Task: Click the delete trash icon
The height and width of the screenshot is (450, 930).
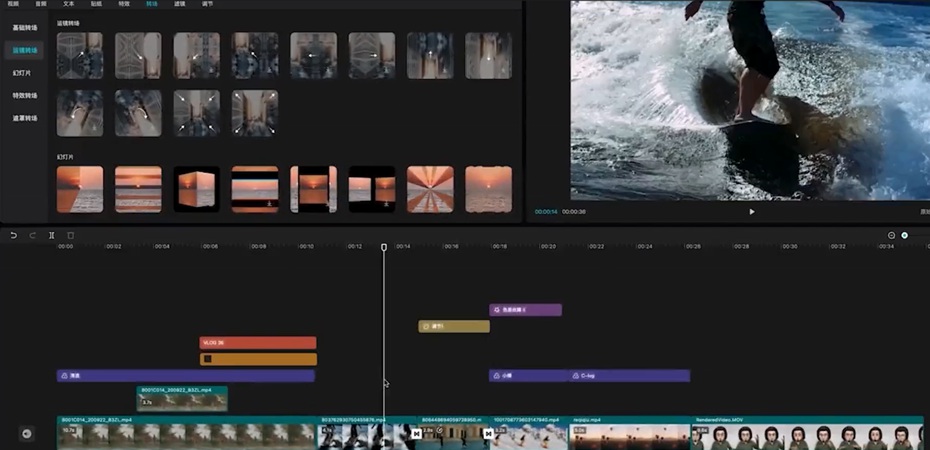Action: pyautogui.click(x=71, y=235)
